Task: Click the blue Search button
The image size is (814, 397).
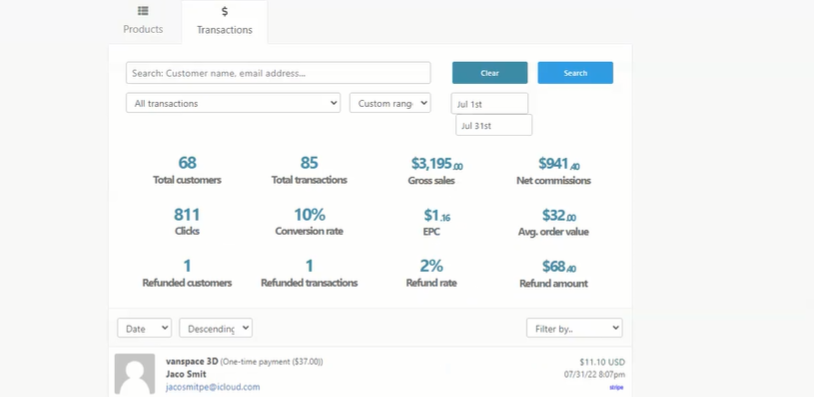Action: coord(575,73)
